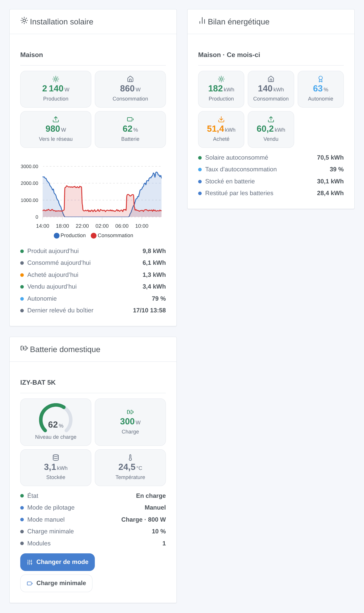
Task: Click the database icon above Stockée
Action: pyautogui.click(x=56, y=457)
